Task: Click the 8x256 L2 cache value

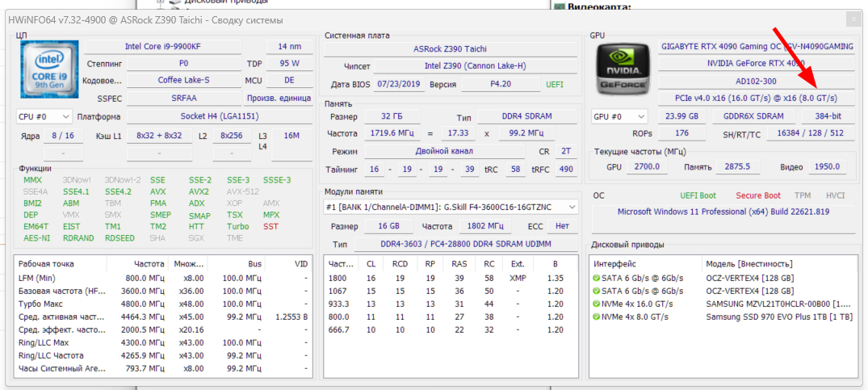Action: (232, 135)
